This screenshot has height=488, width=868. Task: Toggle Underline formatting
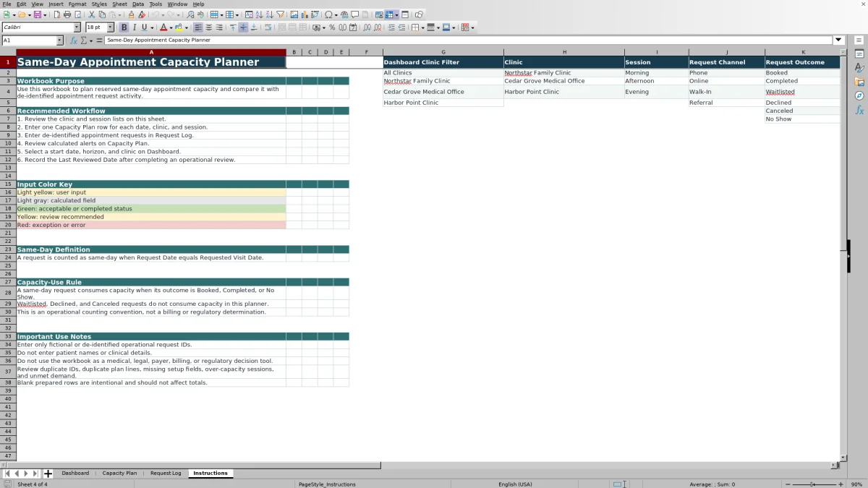[x=144, y=27]
